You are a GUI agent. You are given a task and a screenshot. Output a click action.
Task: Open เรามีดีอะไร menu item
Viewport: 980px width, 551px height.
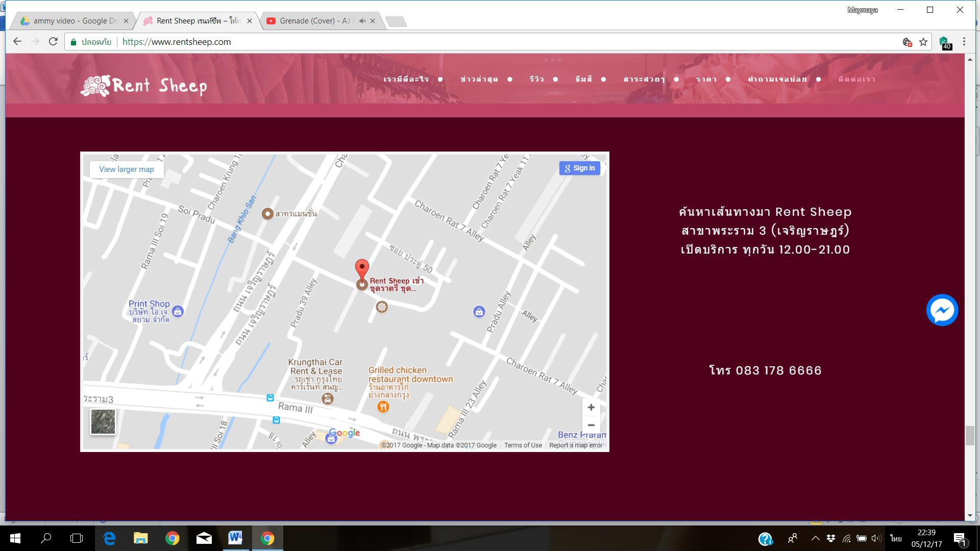pos(406,79)
